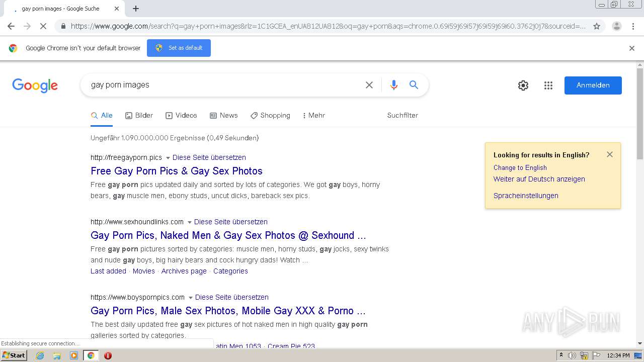The height and width of the screenshot is (362, 644).
Task: Select the Alle results tab
Action: click(102, 115)
